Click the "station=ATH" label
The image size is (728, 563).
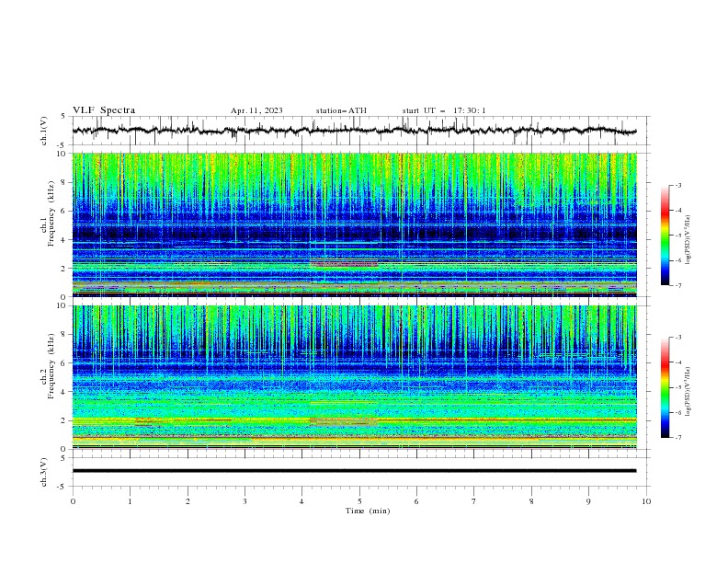pyautogui.click(x=341, y=110)
